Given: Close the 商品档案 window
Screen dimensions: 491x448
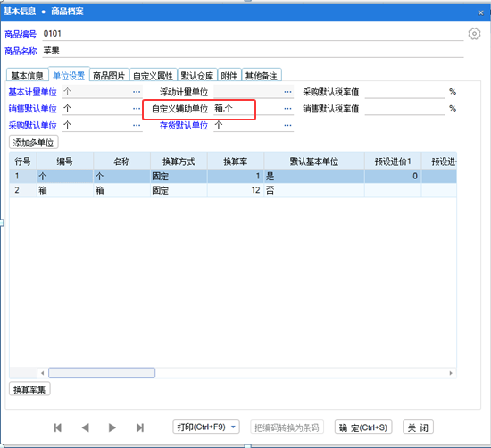Looking at the screenshot, I should click(480, 12).
